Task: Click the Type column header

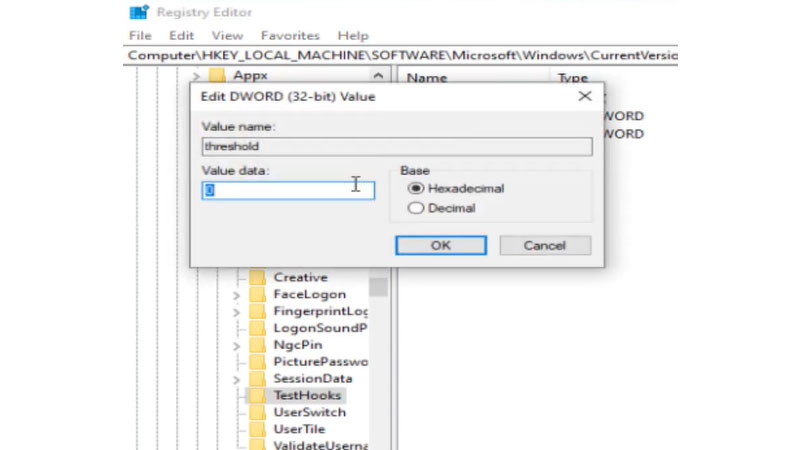Action: 572,78
